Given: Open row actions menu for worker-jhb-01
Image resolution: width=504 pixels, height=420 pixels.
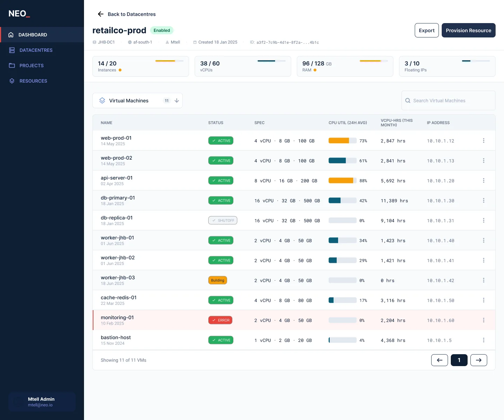Looking at the screenshot, I should 484,240.
